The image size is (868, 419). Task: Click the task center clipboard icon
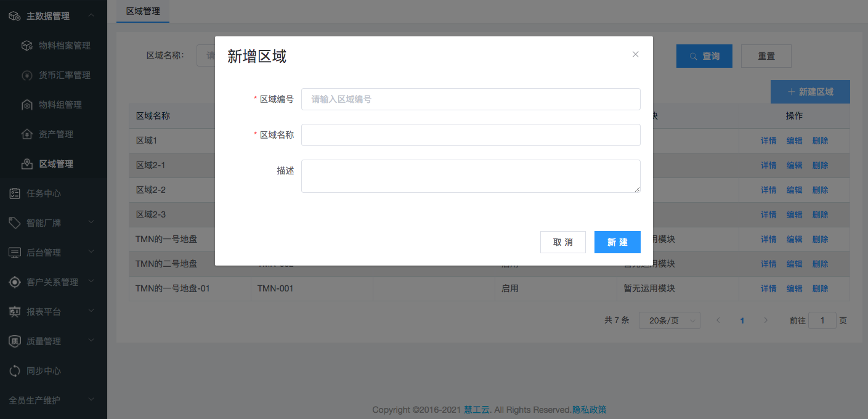click(x=15, y=193)
